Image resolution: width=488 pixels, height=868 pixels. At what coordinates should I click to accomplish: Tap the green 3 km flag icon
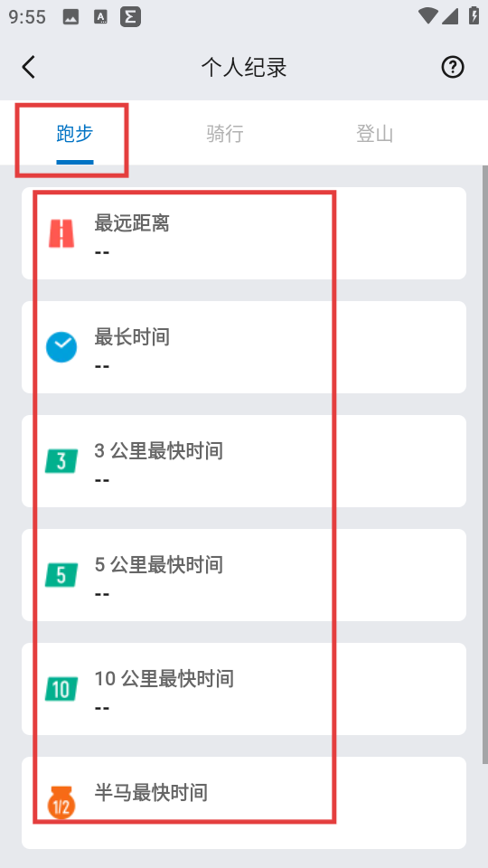61,461
